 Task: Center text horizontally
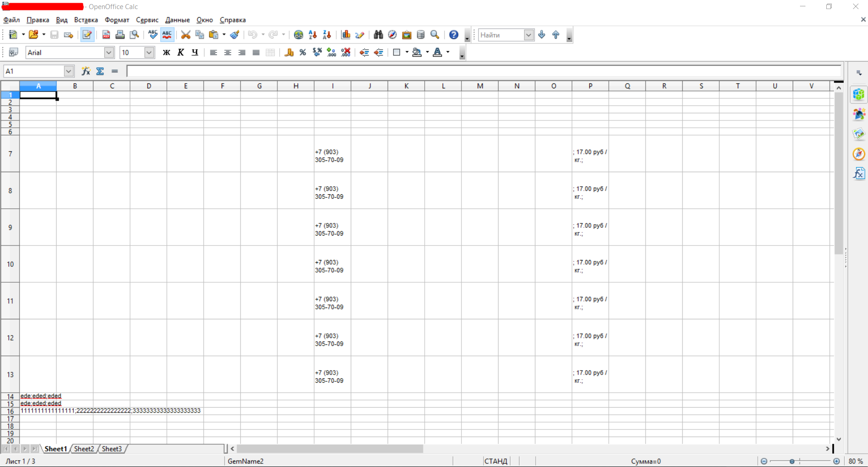click(228, 53)
